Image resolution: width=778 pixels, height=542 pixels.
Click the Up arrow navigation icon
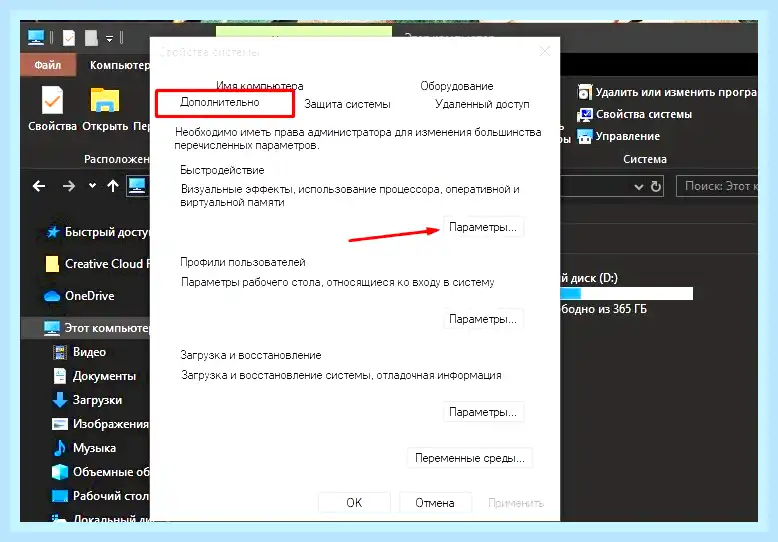pos(113,186)
